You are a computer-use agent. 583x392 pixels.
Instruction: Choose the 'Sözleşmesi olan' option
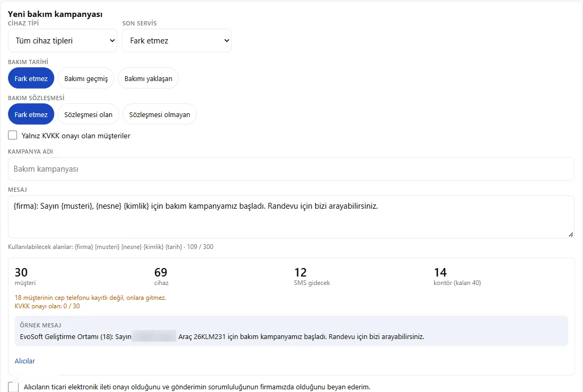pyautogui.click(x=88, y=114)
